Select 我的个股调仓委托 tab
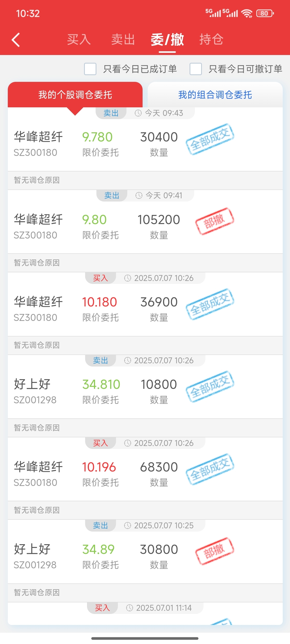The width and height of the screenshot is (290, 644). 75,95
